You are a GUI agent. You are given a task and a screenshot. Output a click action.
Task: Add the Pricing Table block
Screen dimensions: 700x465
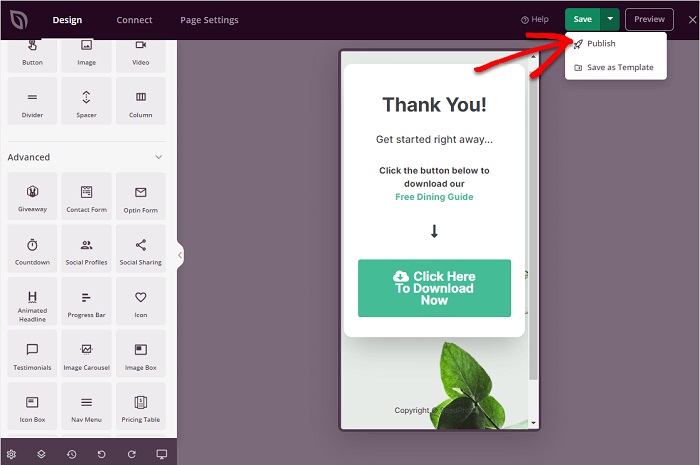click(x=141, y=406)
